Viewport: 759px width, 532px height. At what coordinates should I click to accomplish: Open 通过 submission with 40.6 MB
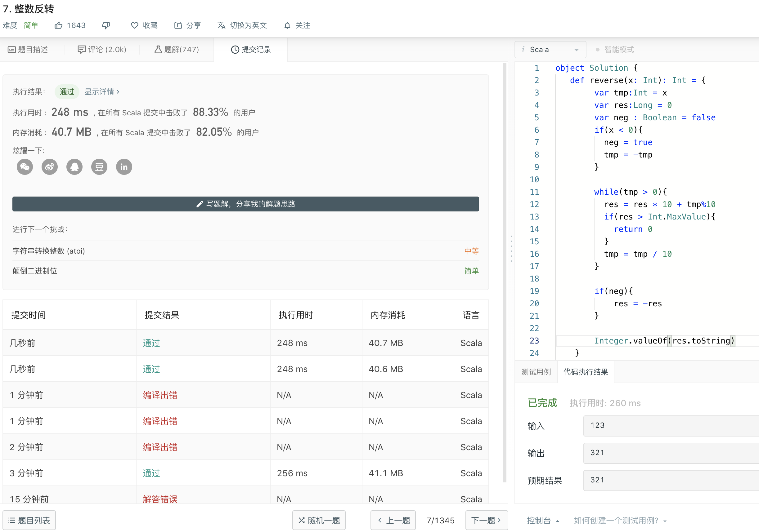click(x=151, y=369)
